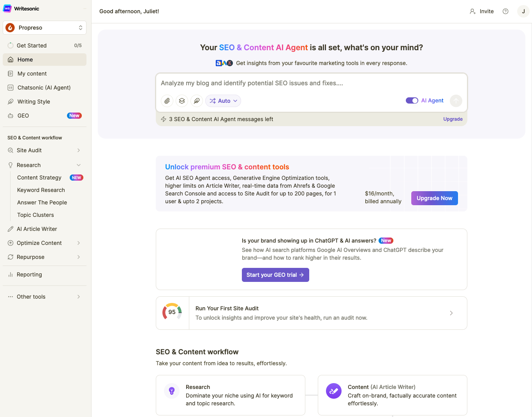The image size is (532, 417).
Task: Click the Reporting bar chart icon
Action: 11,274
